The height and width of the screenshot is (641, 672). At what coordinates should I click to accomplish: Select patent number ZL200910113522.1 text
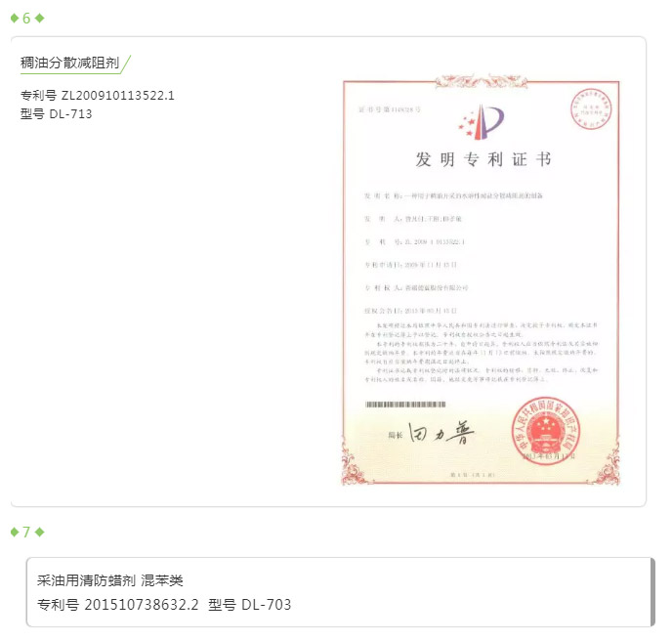(x=118, y=95)
